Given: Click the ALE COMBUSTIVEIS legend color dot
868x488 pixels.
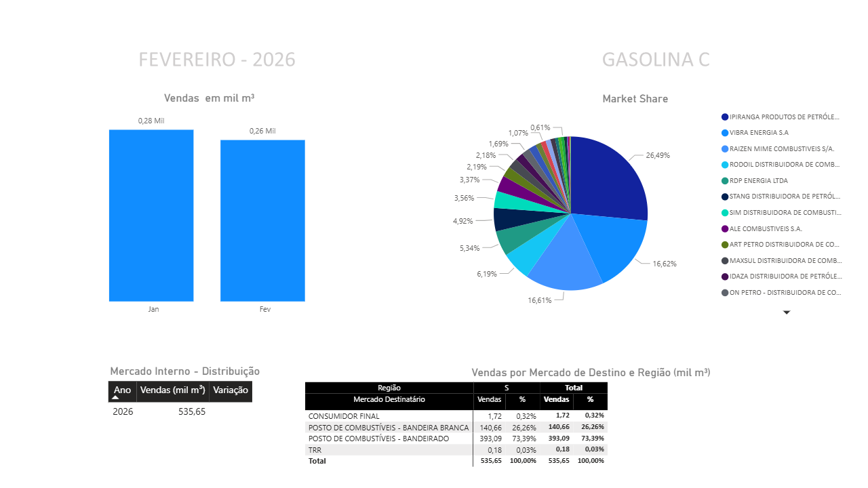Looking at the screenshot, I should [x=725, y=229].
